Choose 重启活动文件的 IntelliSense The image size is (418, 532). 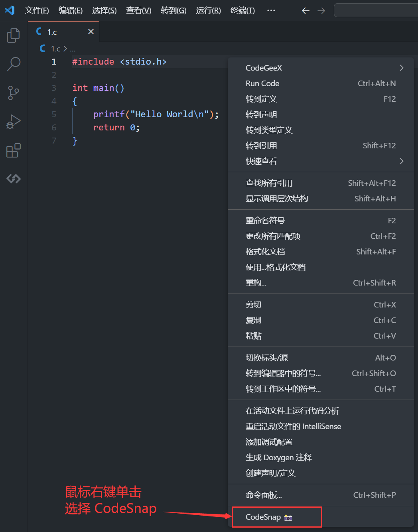tap(321, 426)
